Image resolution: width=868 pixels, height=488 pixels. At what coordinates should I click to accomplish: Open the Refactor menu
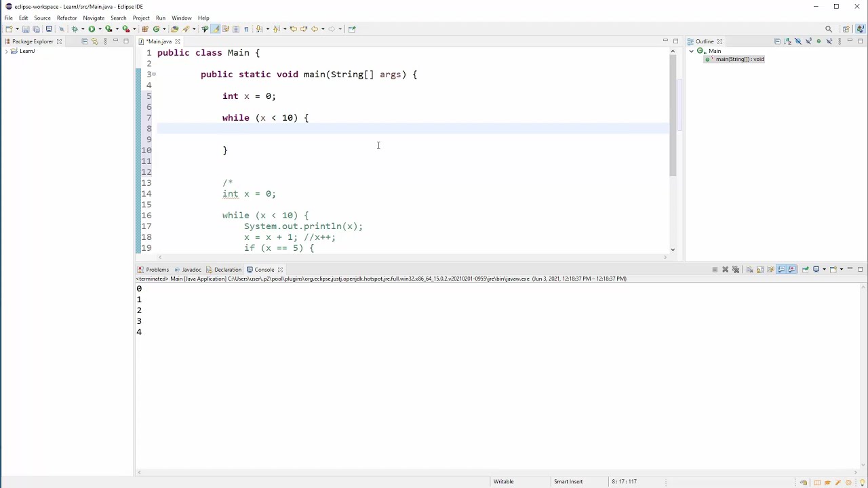66,18
